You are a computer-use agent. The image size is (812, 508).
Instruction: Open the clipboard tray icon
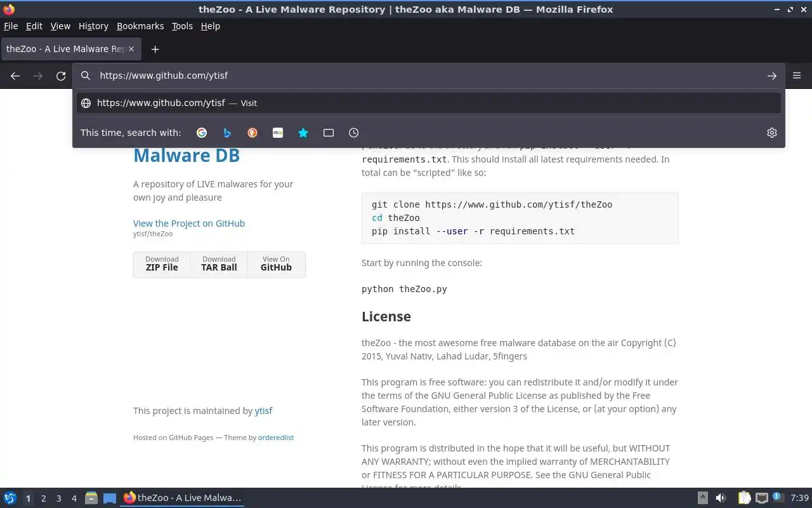pos(744,498)
